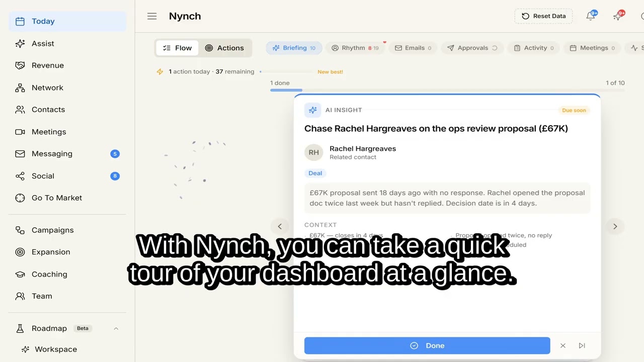Click the Meetings video camera icon
The image size is (644, 362).
pyautogui.click(x=20, y=132)
